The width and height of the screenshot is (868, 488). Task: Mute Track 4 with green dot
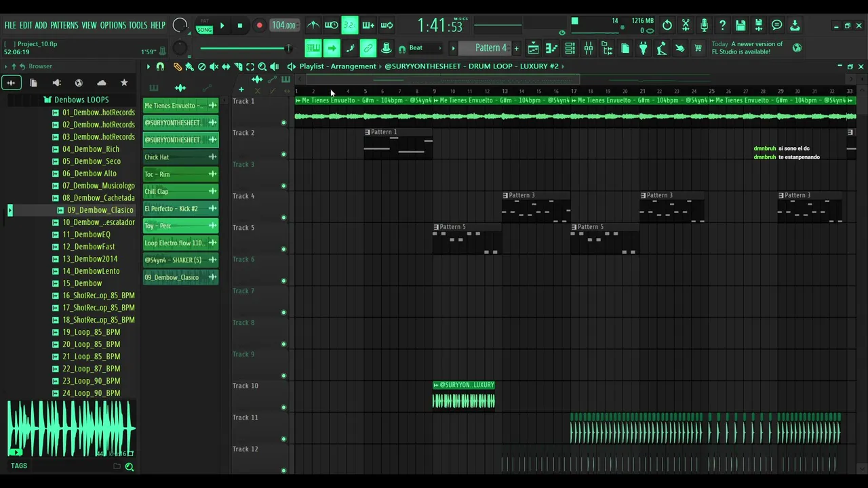(283, 218)
